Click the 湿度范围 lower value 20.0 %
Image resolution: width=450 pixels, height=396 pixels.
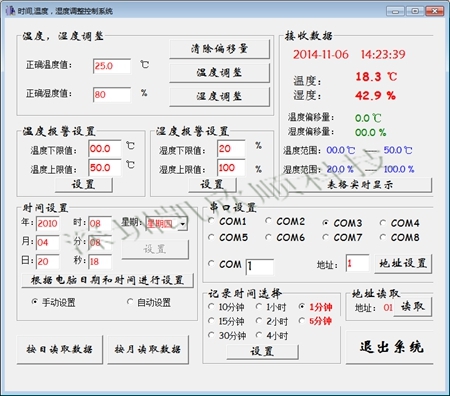pyautogui.click(x=340, y=169)
